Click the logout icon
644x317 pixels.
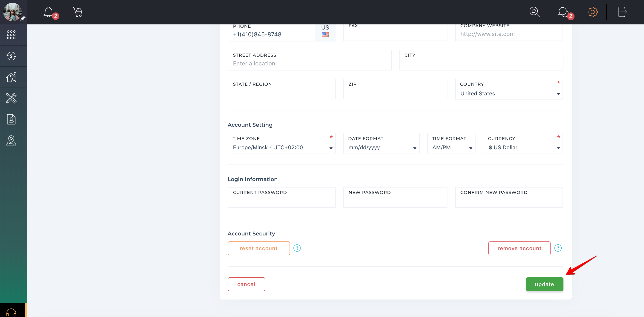pos(622,12)
